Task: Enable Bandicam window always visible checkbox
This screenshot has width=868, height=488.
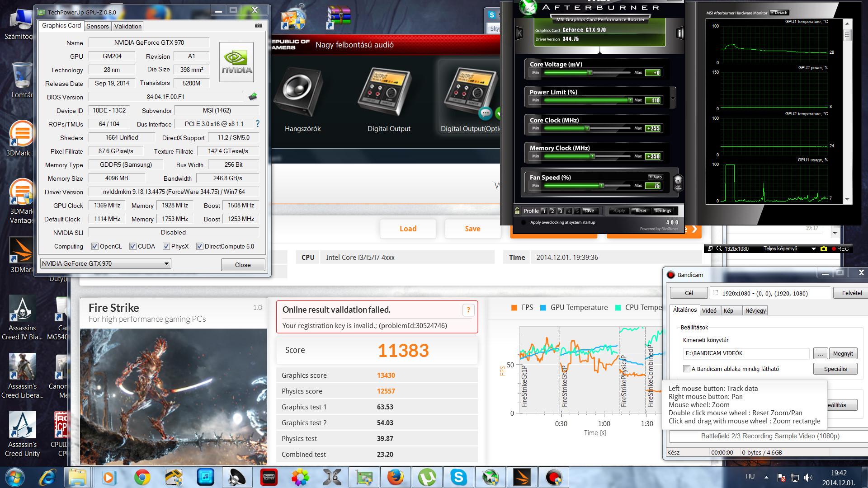Action: point(687,369)
